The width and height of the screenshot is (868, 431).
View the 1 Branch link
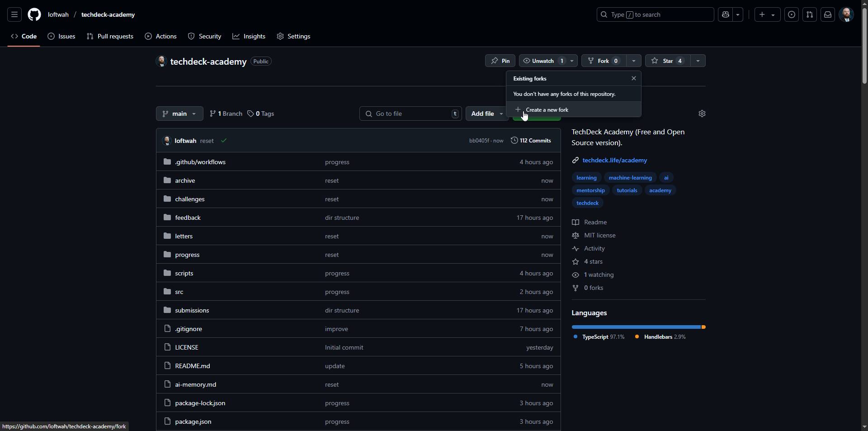click(x=226, y=114)
